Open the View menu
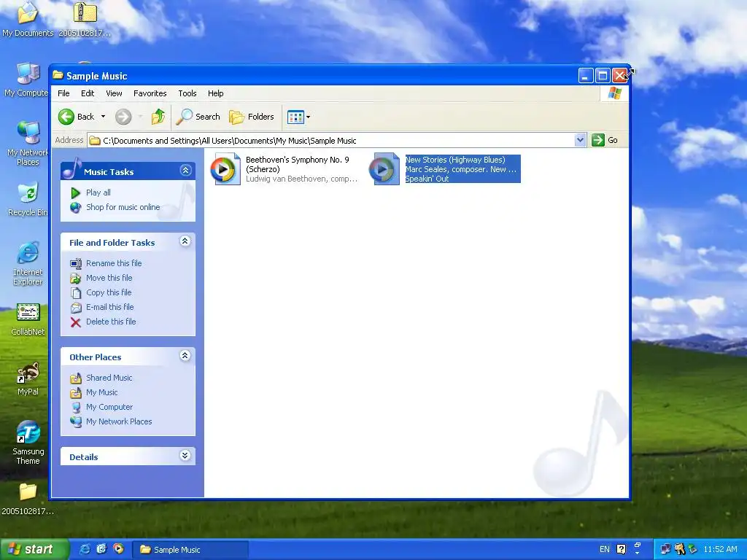Viewport: 747px width, 560px height. [x=114, y=93]
